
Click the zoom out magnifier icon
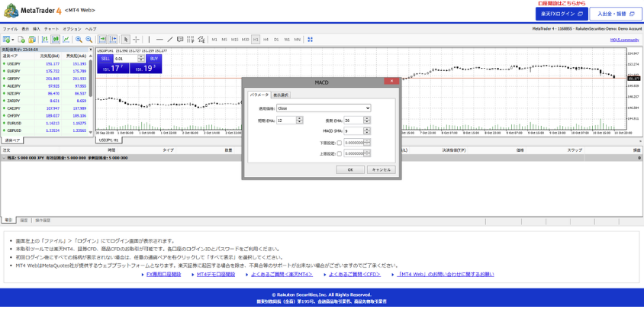coord(89,39)
